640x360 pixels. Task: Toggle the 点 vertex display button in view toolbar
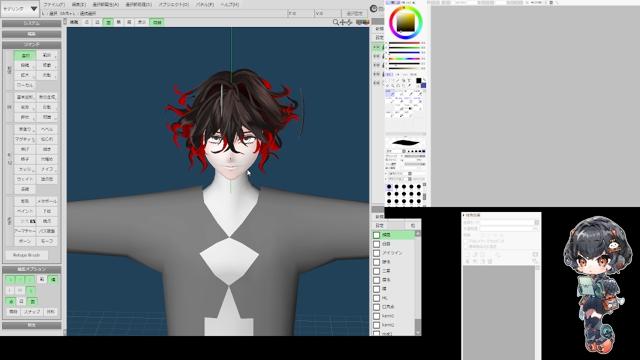pos(87,22)
